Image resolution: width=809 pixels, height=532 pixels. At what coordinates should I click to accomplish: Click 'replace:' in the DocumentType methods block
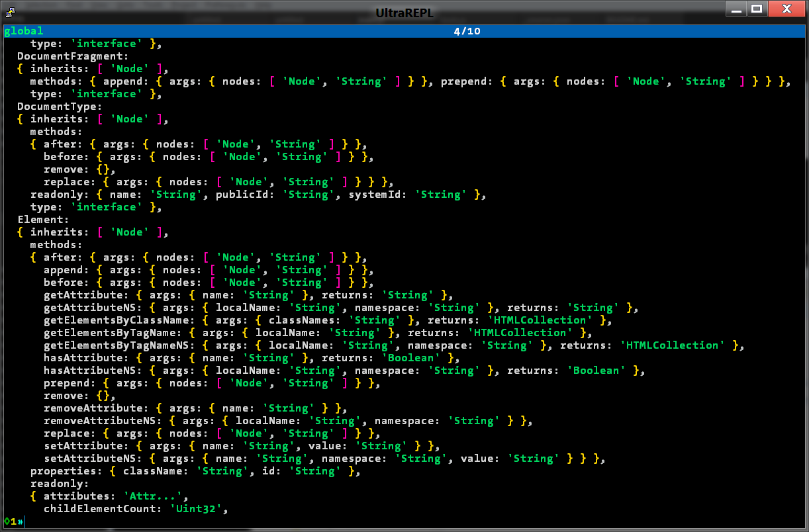tap(70, 182)
